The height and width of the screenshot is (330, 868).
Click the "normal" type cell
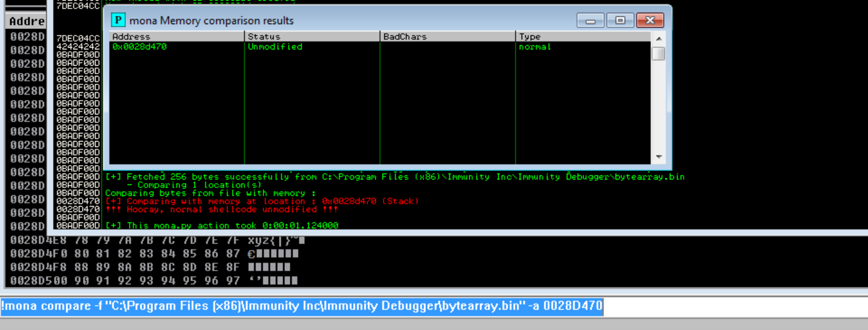pos(535,47)
